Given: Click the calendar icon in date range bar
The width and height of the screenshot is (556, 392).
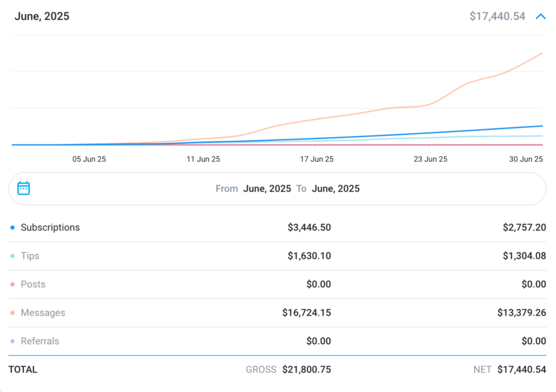Looking at the screenshot, I should [x=23, y=188].
